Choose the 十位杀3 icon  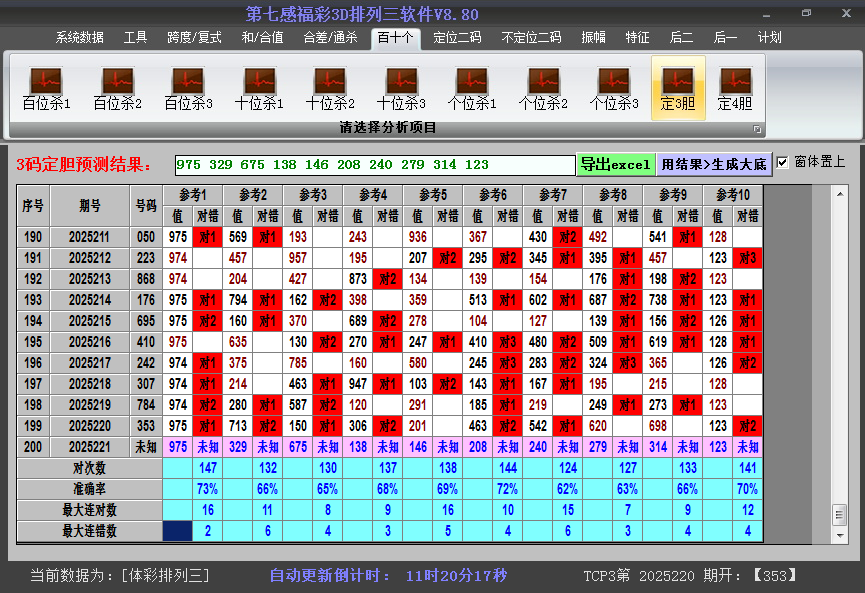[x=401, y=88]
